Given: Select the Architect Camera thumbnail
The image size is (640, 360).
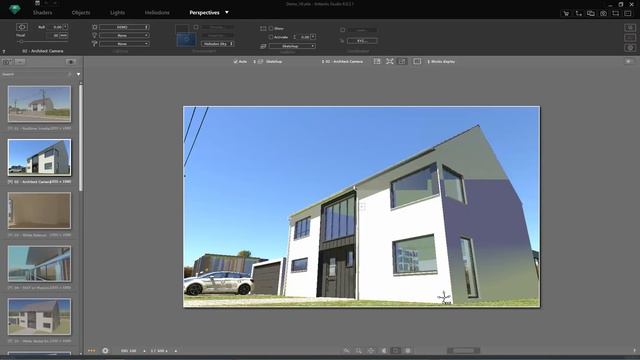Looking at the screenshot, I should pyautogui.click(x=39, y=157).
